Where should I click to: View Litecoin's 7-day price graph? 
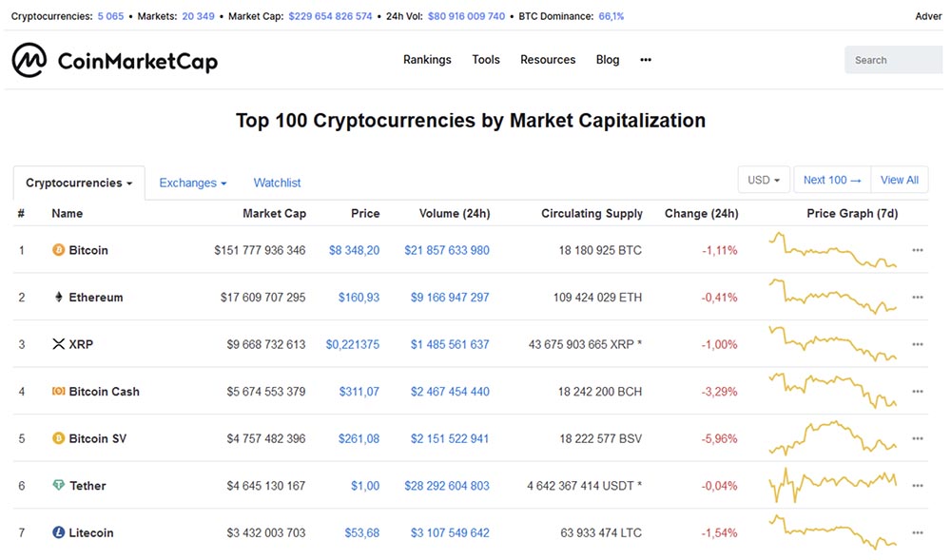[834, 532]
